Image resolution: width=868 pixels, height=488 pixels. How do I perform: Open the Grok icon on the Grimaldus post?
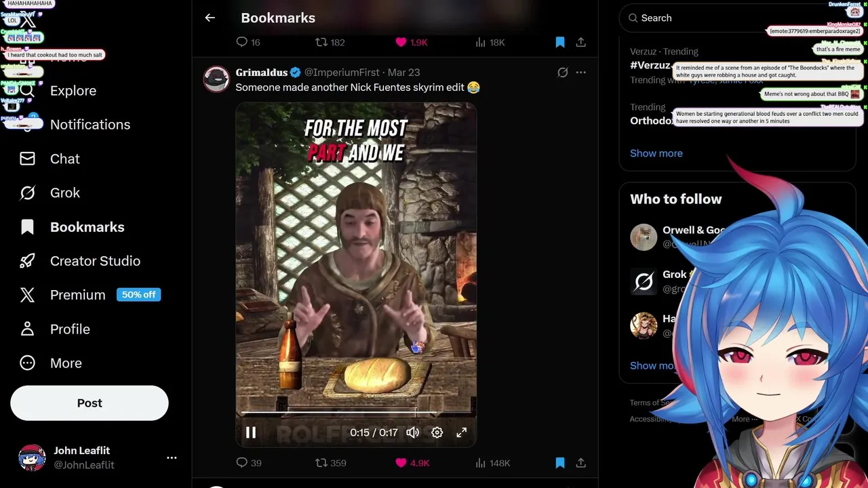562,73
